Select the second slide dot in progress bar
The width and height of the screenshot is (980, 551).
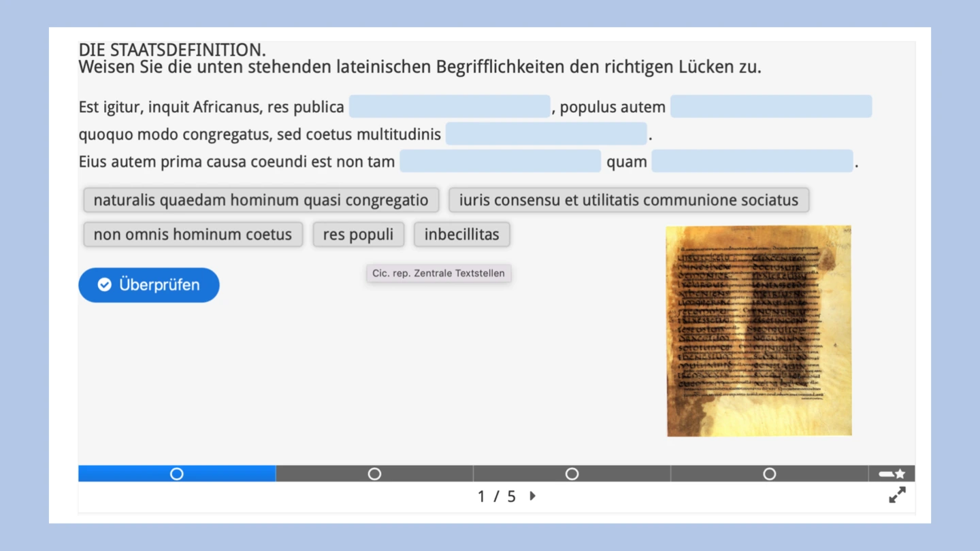tap(374, 473)
